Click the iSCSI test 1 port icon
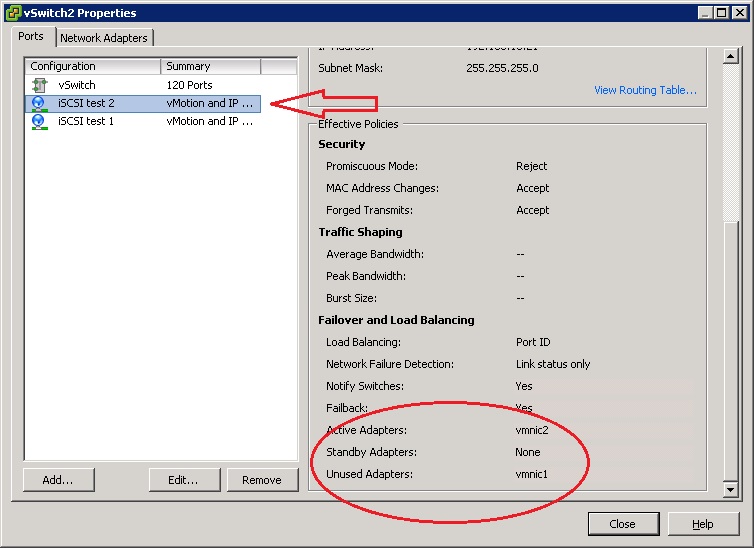Screen dimensions: 754x548 (38, 122)
